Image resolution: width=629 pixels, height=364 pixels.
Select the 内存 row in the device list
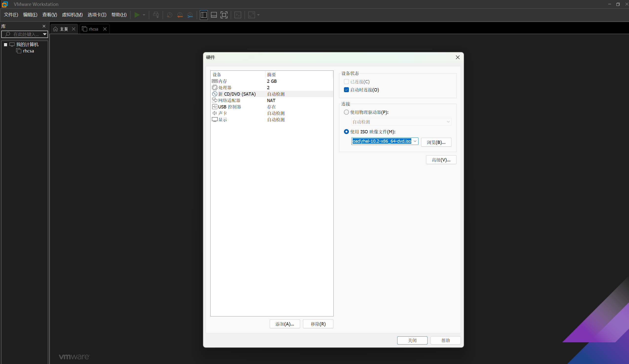(x=272, y=81)
